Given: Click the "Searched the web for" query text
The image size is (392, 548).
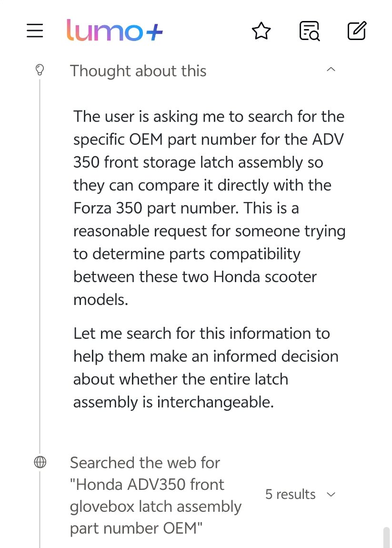Looking at the screenshot, I should point(145,463).
